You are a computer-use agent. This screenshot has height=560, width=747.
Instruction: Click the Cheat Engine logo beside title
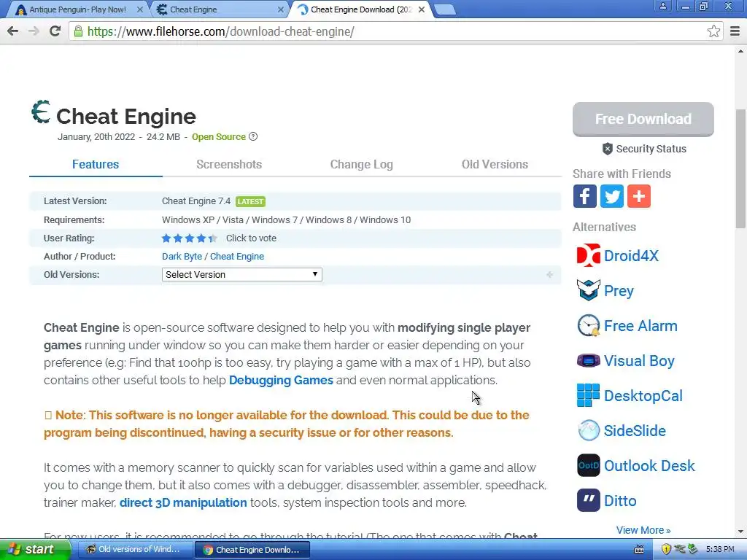point(41,112)
